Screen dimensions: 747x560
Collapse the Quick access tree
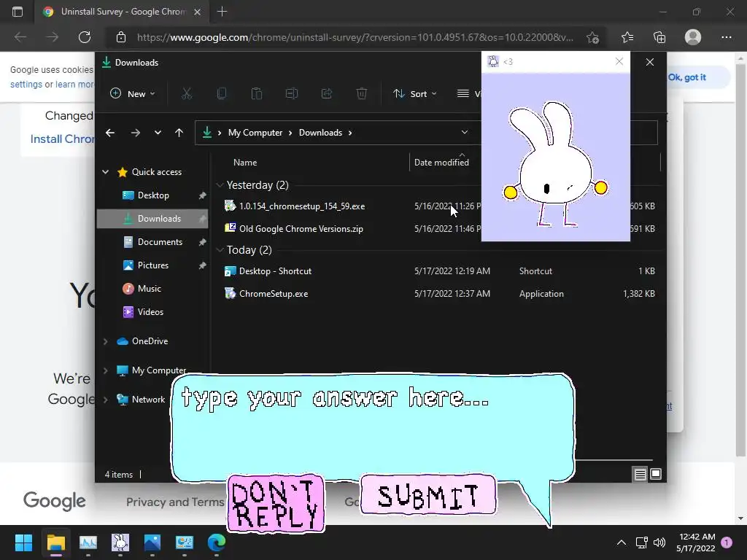[105, 172]
